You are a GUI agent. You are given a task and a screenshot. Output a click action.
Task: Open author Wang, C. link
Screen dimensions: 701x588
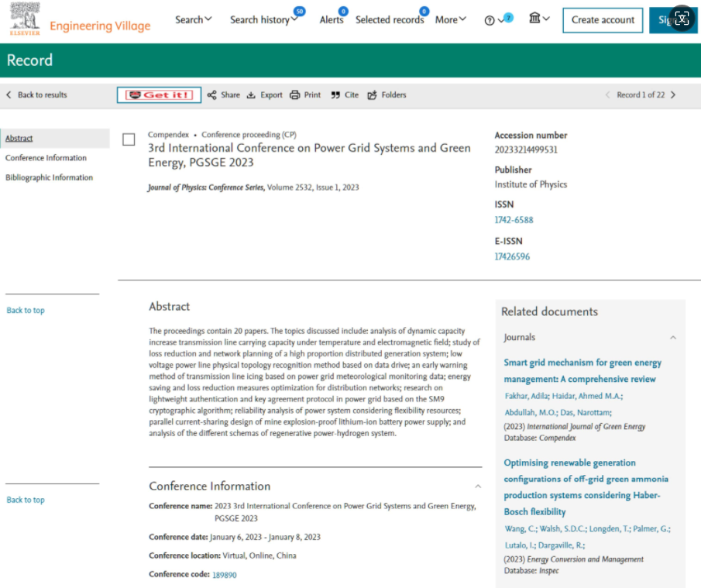(521, 529)
